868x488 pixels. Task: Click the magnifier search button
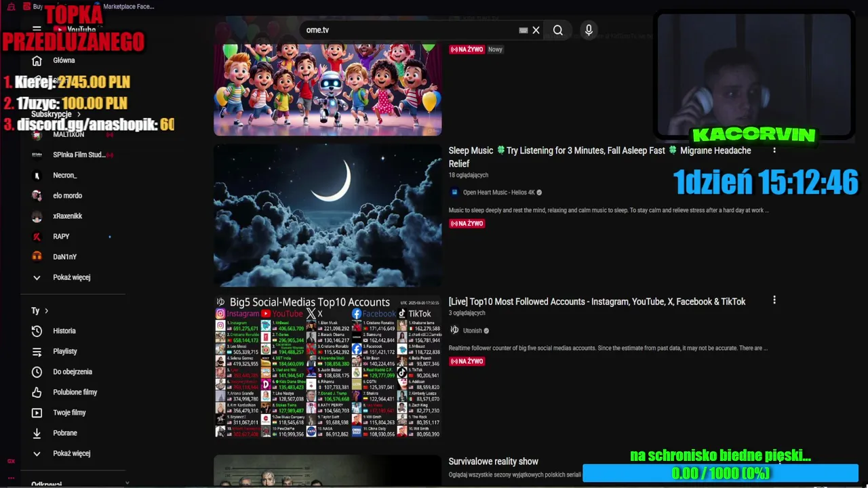[x=557, y=30]
